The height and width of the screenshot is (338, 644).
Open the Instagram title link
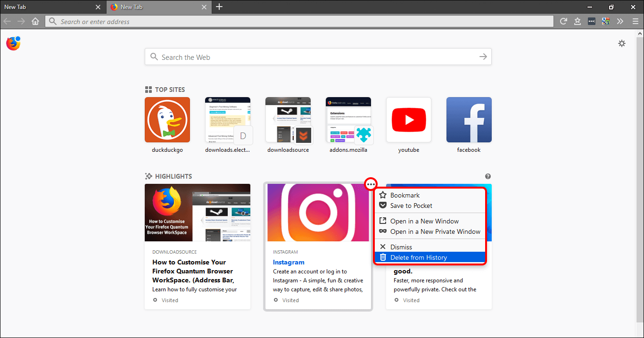click(x=289, y=262)
